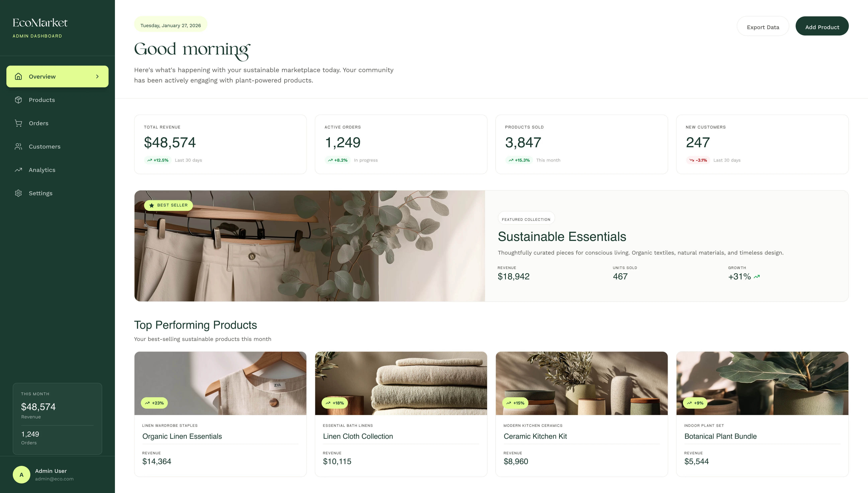Click the New Customers -3.1% badge

click(x=698, y=160)
